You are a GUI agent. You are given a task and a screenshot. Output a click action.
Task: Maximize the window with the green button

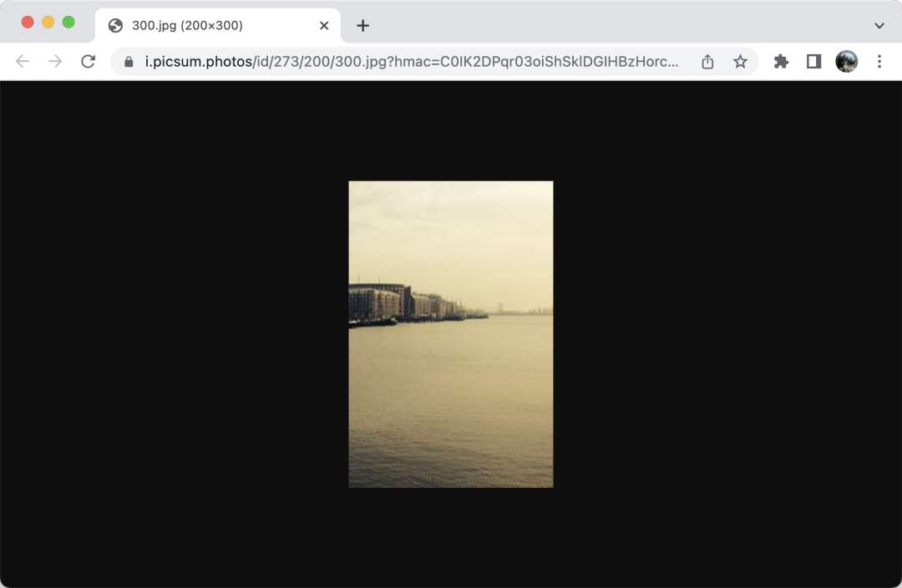pyautogui.click(x=68, y=23)
